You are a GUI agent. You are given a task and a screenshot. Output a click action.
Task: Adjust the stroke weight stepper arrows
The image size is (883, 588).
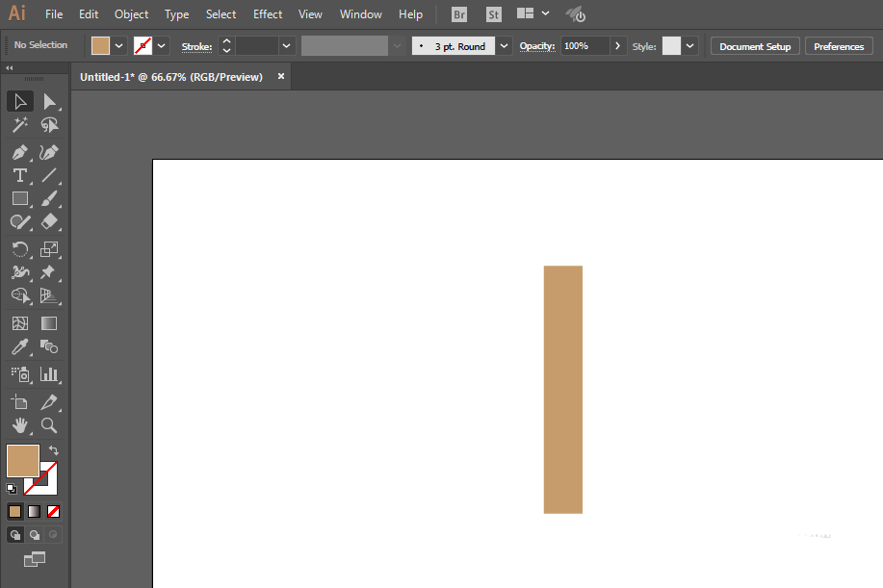click(x=226, y=46)
